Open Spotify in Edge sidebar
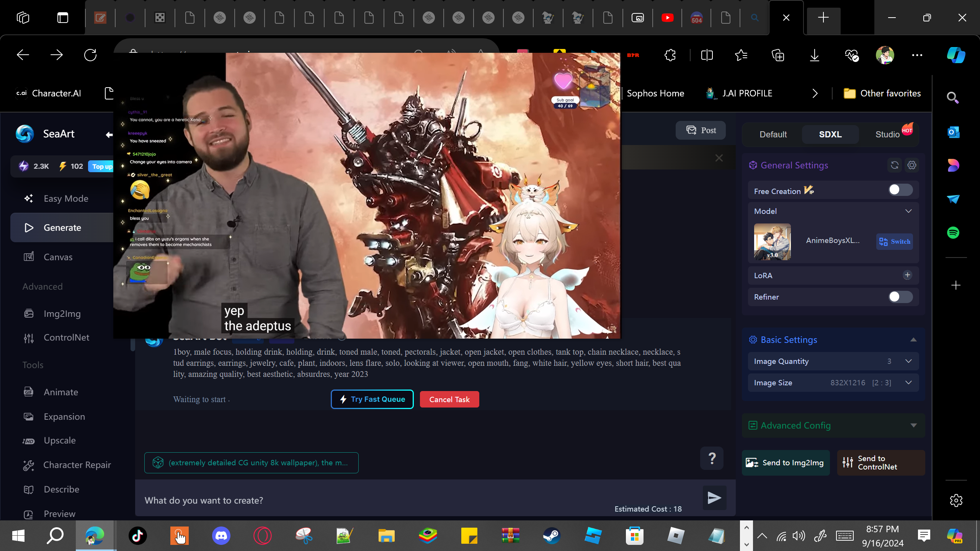This screenshot has width=980, height=551. coord(953,233)
